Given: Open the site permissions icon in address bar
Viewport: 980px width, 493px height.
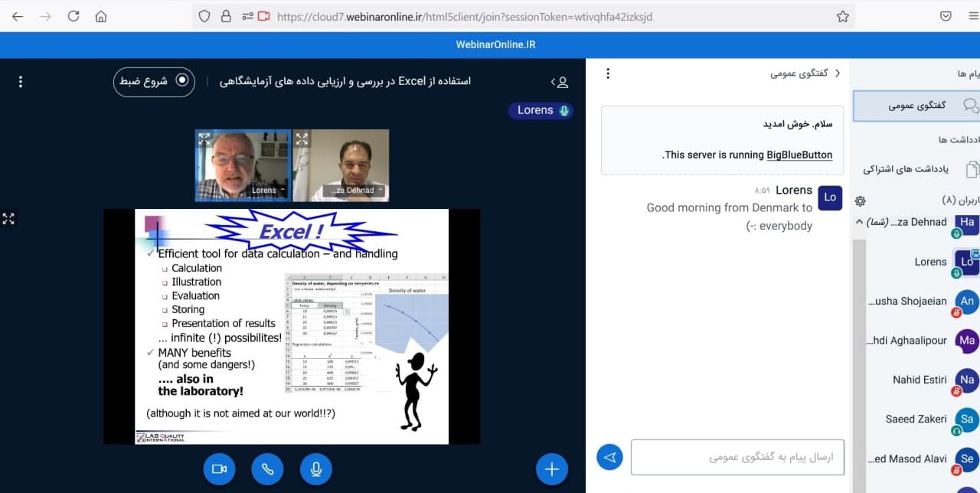Looking at the screenshot, I should (x=247, y=16).
